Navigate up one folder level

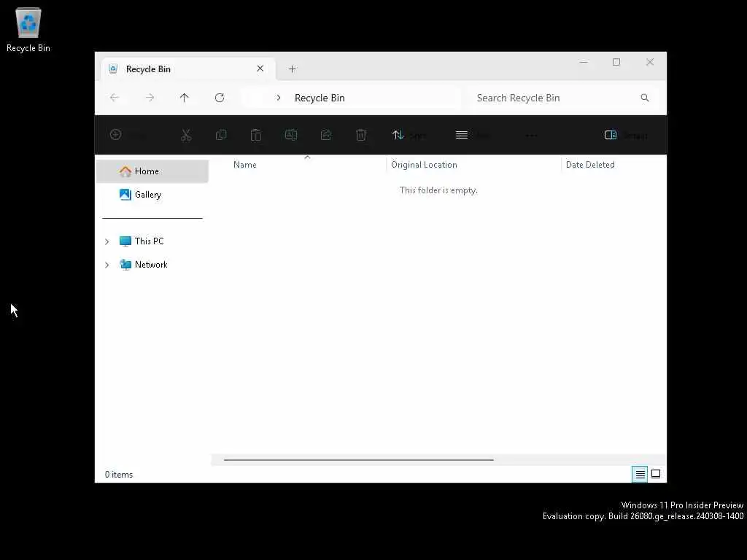coord(185,98)
